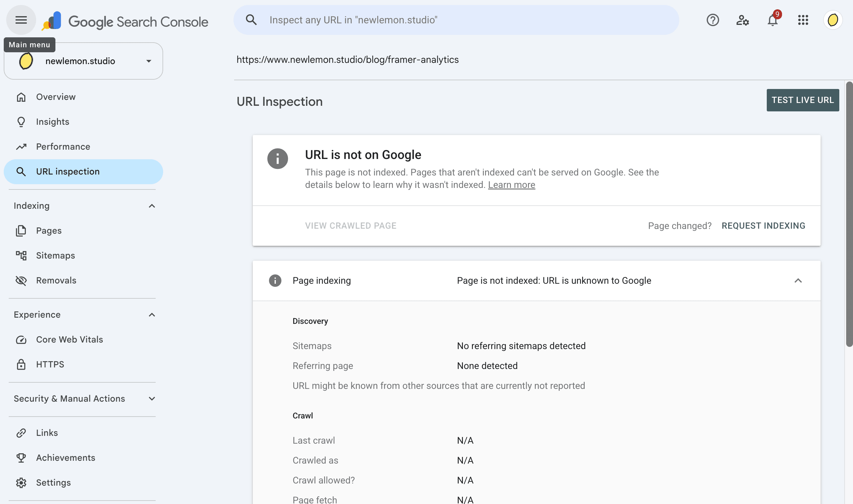Click the 'Crawl allowed?' row label
Image resolution: width=853 pixels, height=504 pixels.
click(x=323, y=480)
